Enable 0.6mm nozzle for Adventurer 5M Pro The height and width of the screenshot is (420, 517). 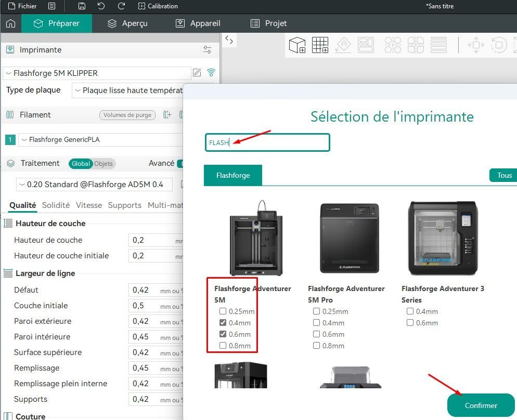coord(317,334)
